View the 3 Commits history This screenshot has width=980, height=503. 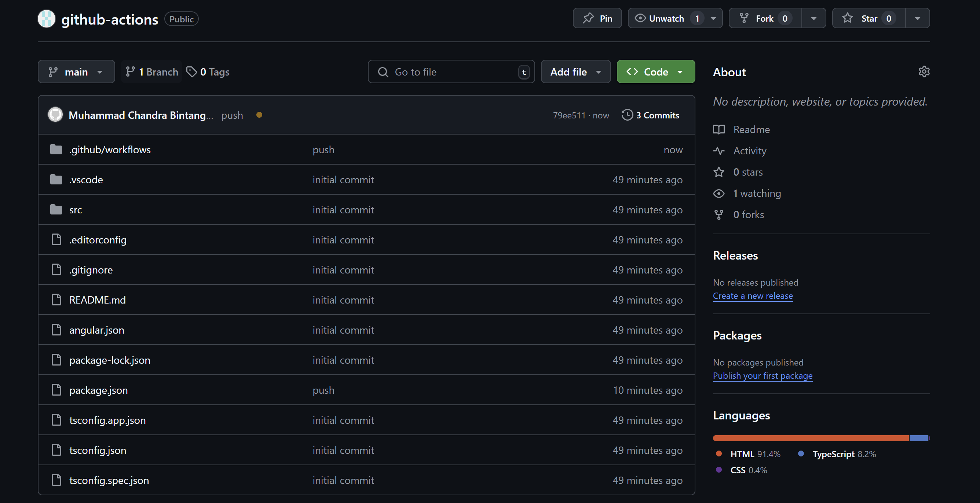point(650,115)
